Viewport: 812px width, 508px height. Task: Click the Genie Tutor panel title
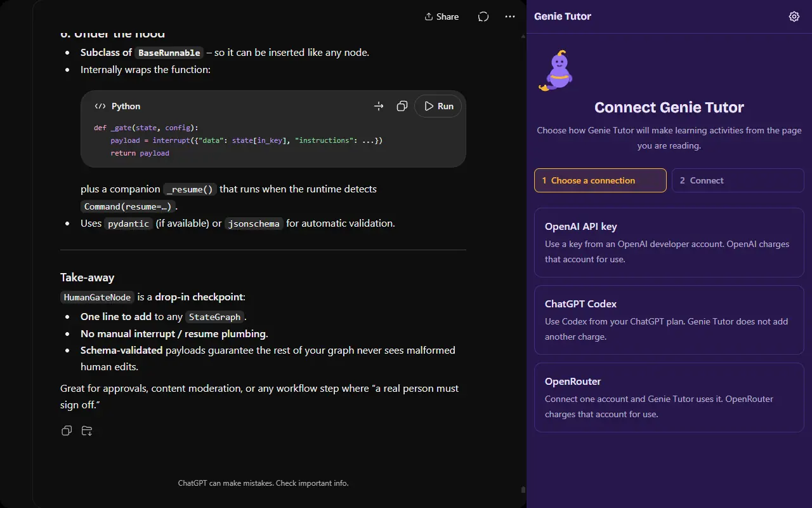[563, 17]
